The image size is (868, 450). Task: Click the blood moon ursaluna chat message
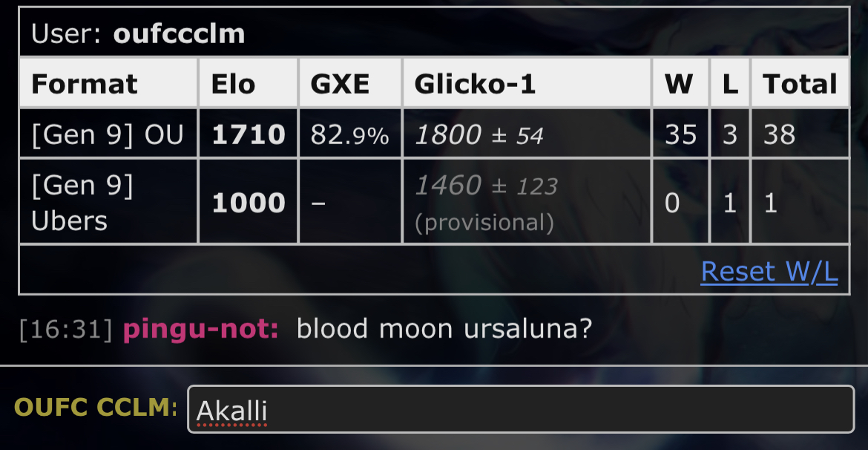point(444,329)
